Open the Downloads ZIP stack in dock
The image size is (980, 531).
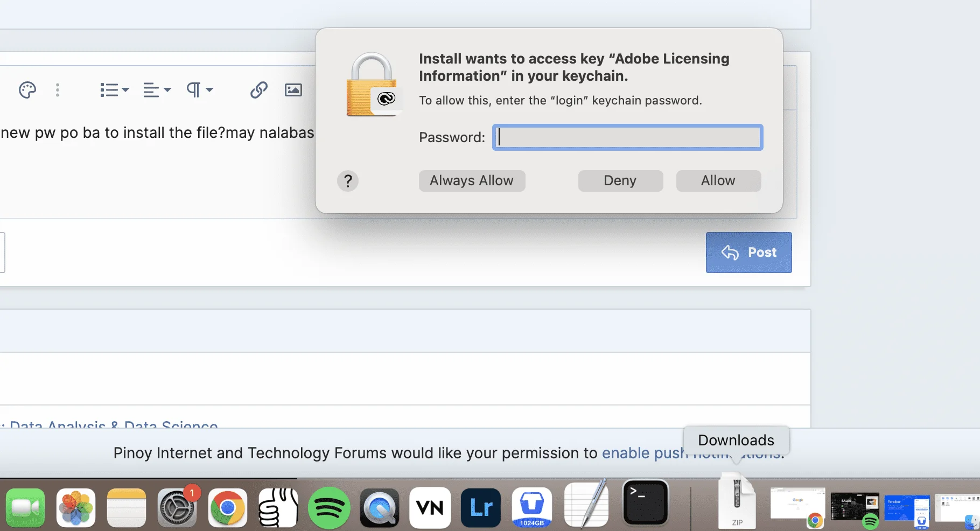click(x=737, y=501)
